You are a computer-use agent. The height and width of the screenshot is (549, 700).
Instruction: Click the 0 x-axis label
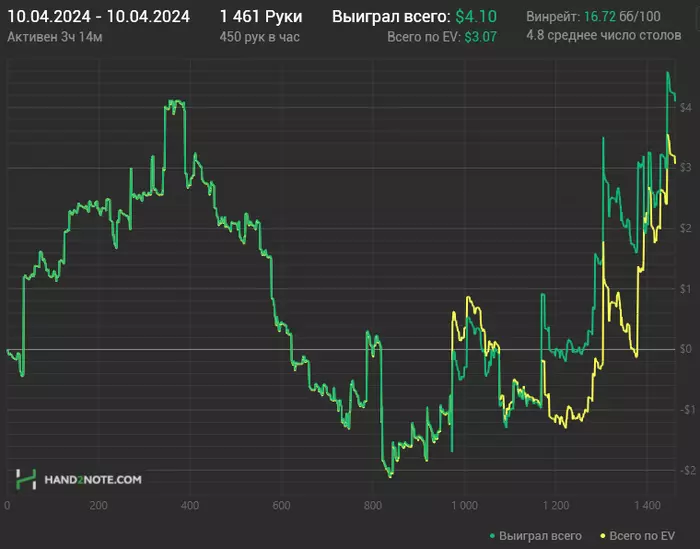pos(7,505)
